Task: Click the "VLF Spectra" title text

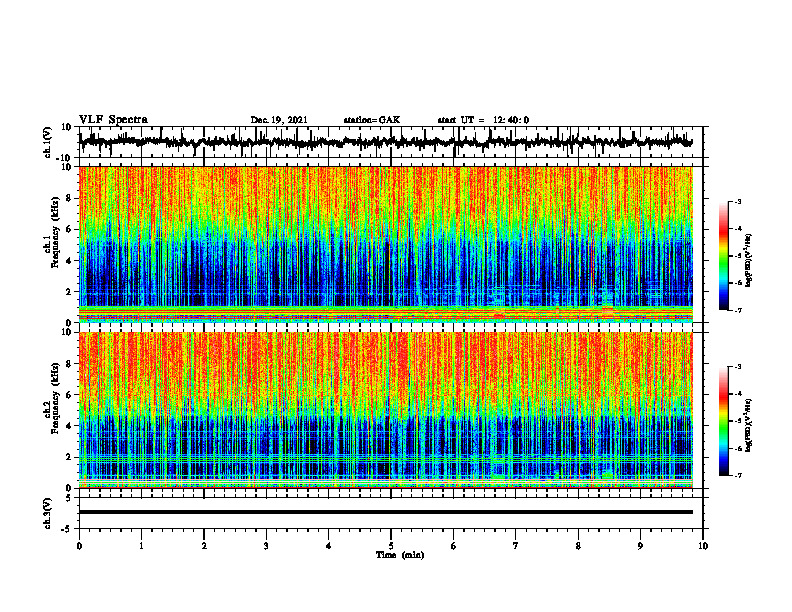Action: (x=113, y=120)
